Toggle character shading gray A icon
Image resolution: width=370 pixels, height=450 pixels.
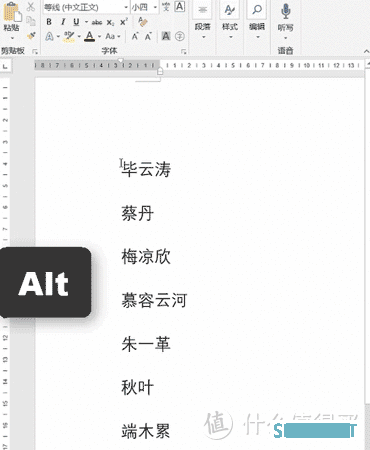point(166,36)
